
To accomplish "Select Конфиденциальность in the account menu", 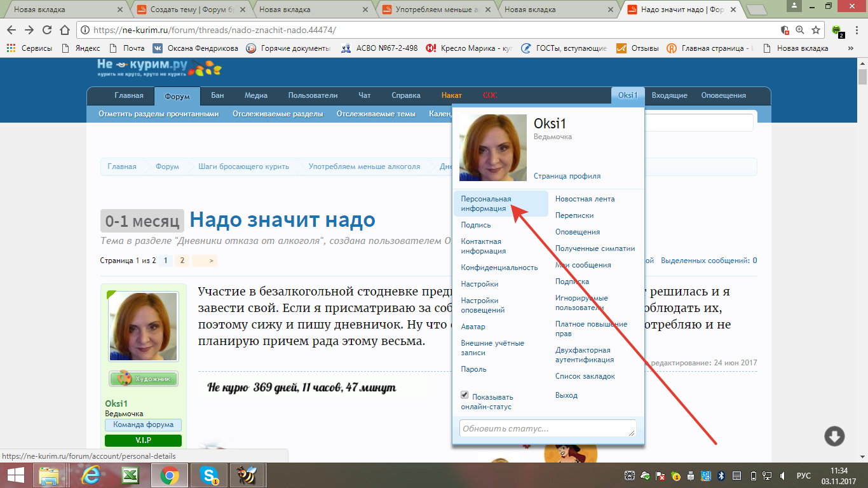I will point(499,268).
